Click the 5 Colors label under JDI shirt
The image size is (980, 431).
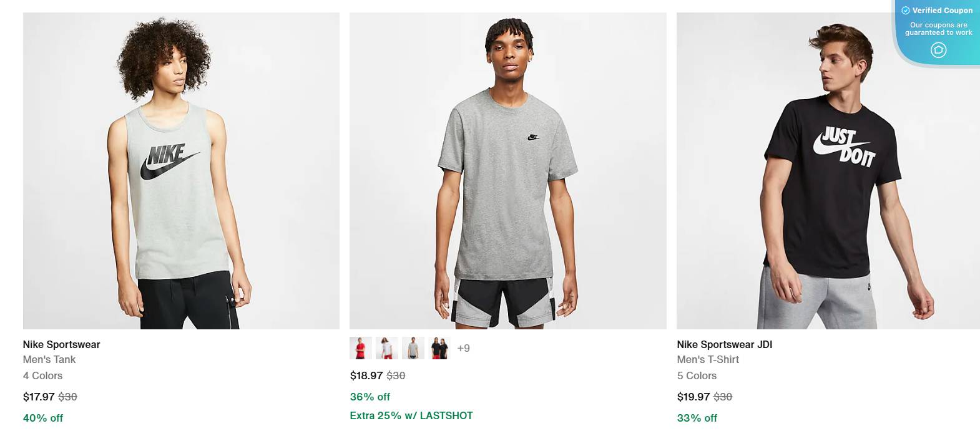tap(697, 375)
